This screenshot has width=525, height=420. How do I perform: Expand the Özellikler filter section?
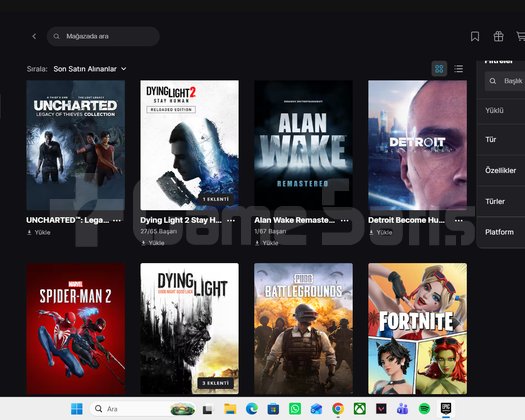coord(501,170)
